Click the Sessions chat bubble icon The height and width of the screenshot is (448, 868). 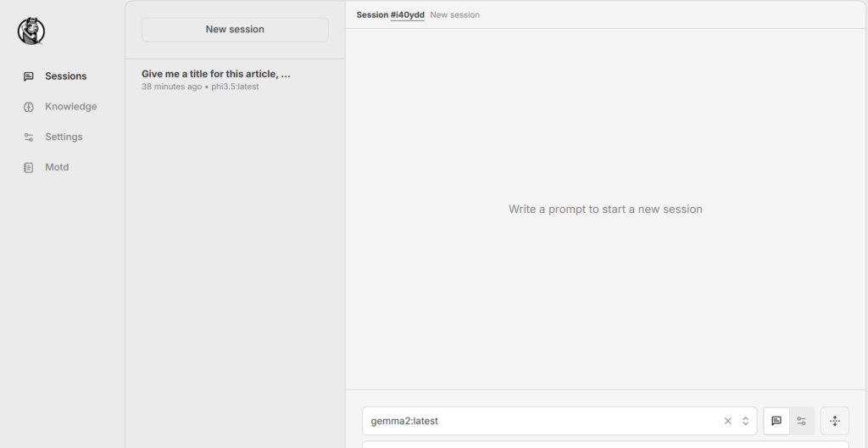pos(29,76)
